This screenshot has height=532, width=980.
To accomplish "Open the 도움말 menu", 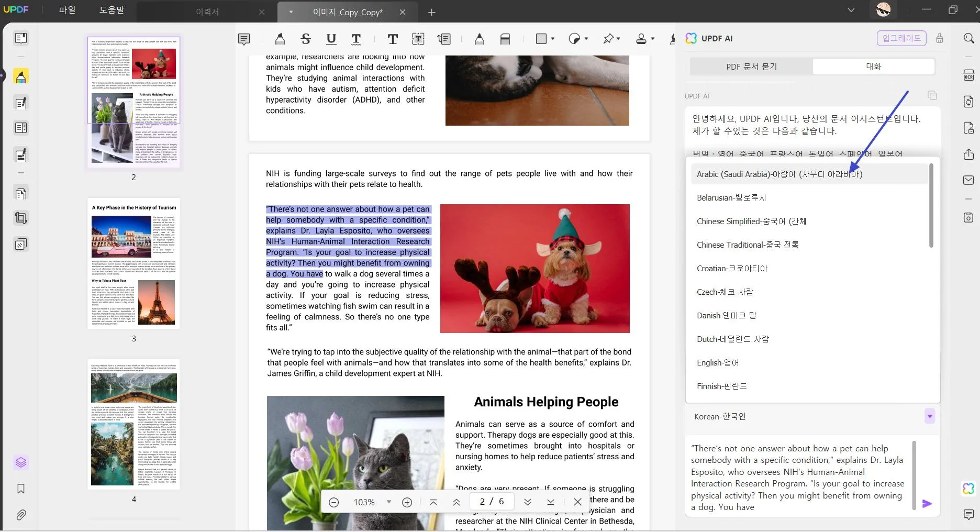I will click(x=112, y=10).
